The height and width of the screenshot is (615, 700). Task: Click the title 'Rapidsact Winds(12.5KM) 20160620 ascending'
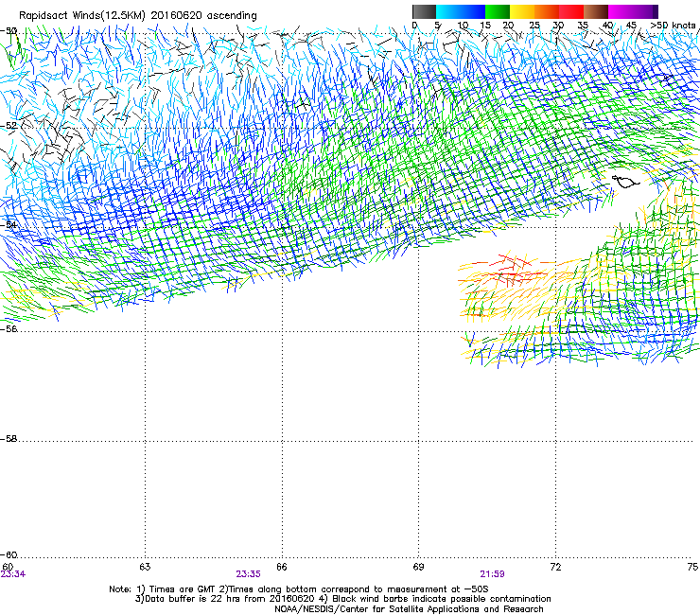138,16
